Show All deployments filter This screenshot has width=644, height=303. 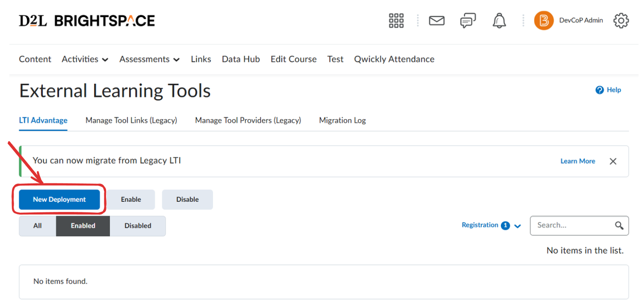pos(37,226)
